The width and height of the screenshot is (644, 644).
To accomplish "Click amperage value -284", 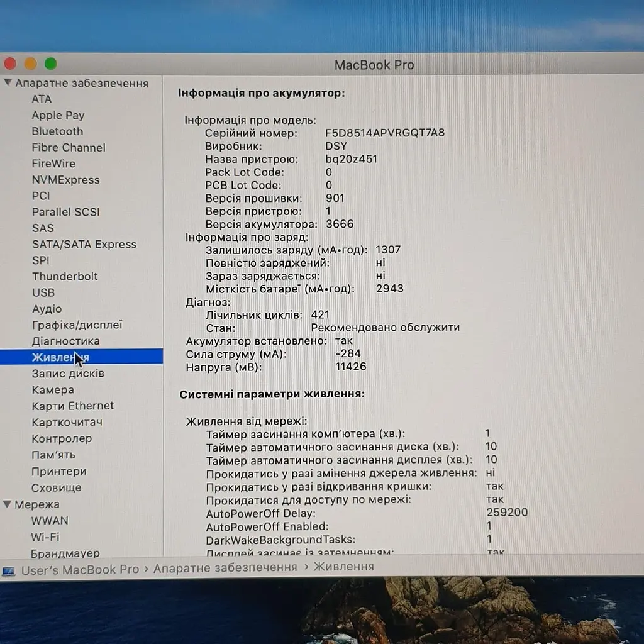I will click(x=348, y=353).
